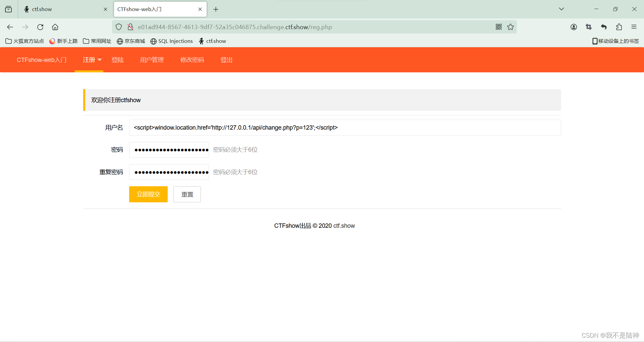This screenshot has height=342, width=644.
Task: Open the 新手上路 bookmark
Action: click(x=63, y=41)
